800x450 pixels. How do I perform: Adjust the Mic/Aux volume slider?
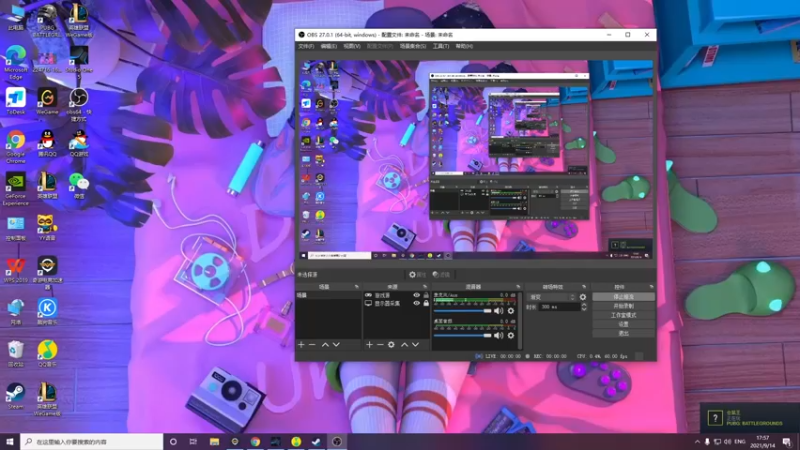coord(462,311)
